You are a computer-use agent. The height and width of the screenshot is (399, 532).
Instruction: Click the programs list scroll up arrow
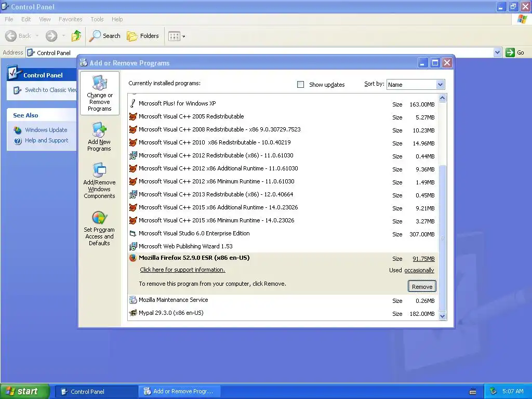tap(442, 98)
